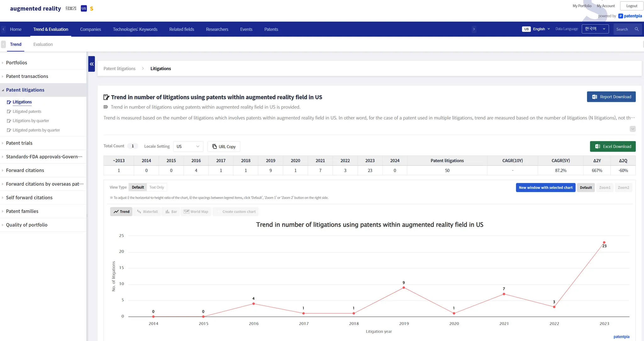Select the Waterfall chart type

147,212
